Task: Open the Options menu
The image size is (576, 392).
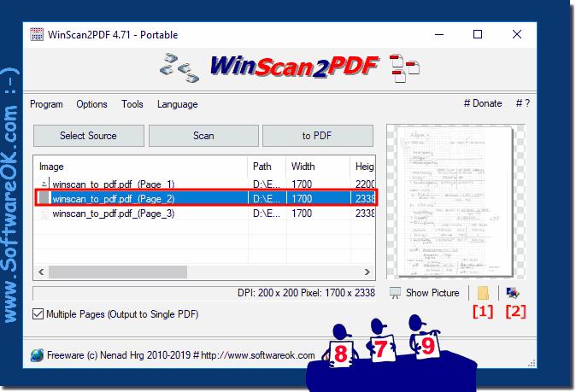Action: [x=91, y=104]
